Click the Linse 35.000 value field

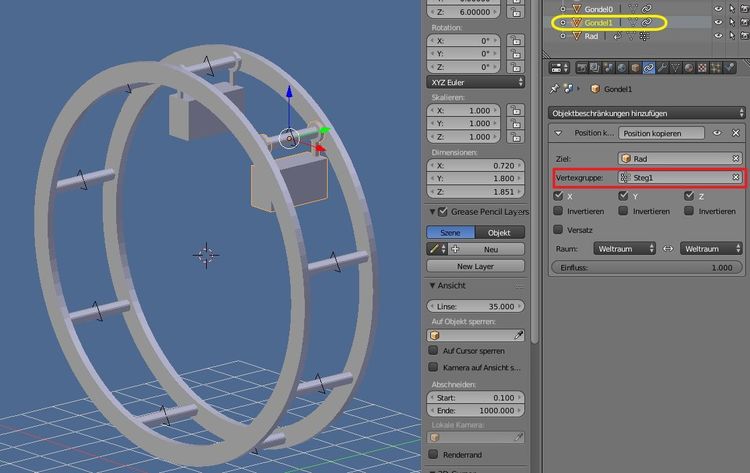tap(475, 306)
